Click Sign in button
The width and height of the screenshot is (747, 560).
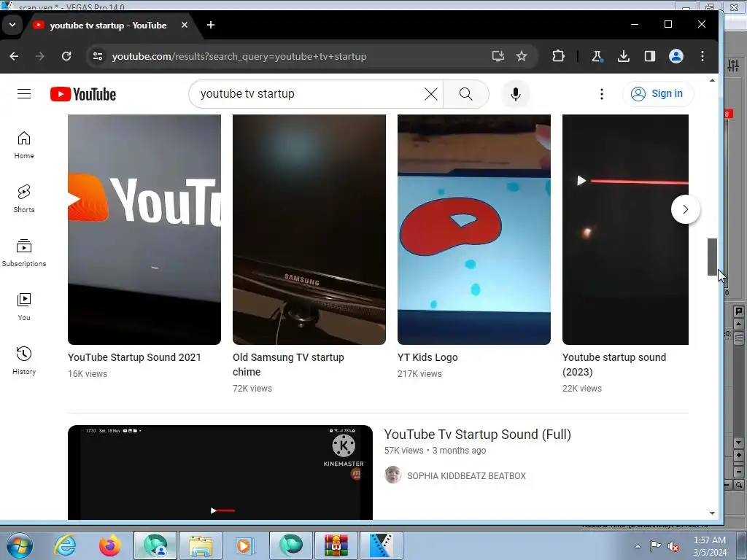[658, 94]
